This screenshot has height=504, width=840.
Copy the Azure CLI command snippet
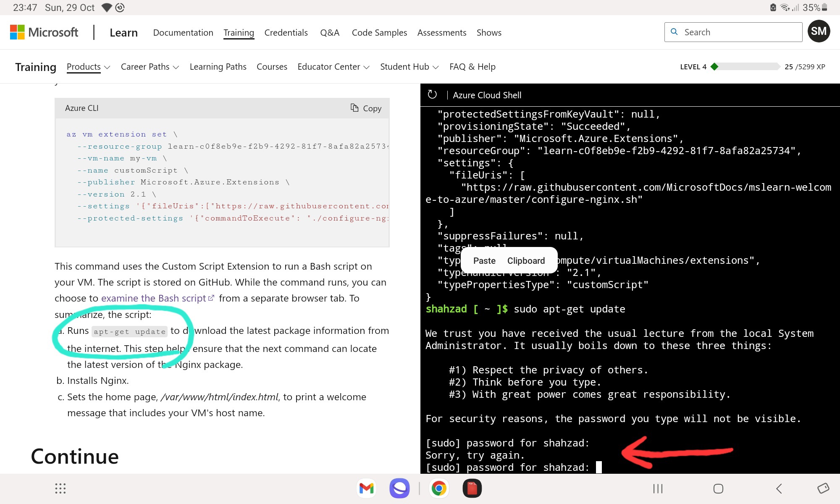[x=365, y=108]
